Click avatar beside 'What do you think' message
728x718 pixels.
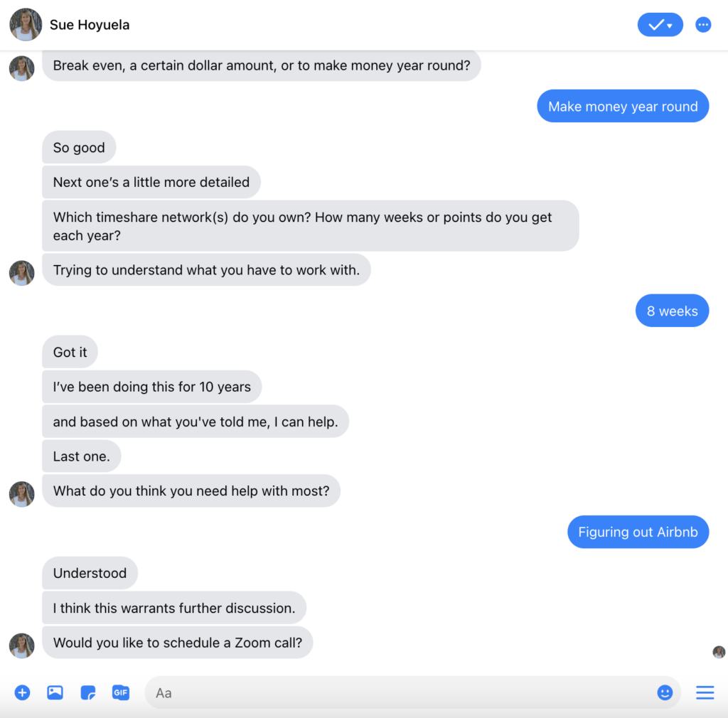tap(22, 494)
